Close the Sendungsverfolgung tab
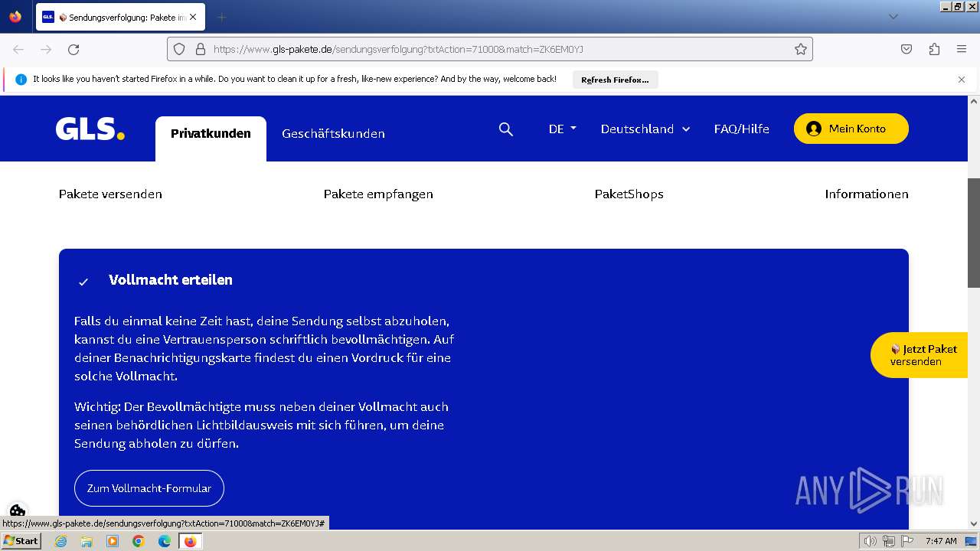This screenshot has height=551, width=980. pyautogui.click(x=192, y=17)
